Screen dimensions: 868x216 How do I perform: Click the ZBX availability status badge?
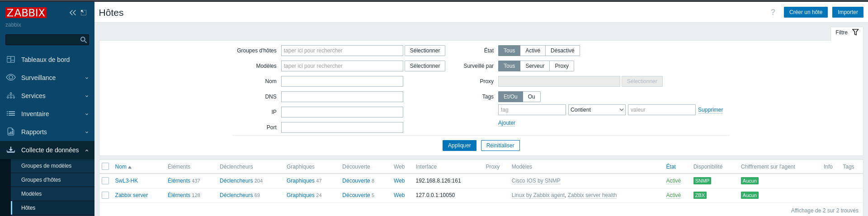point(700,195)
